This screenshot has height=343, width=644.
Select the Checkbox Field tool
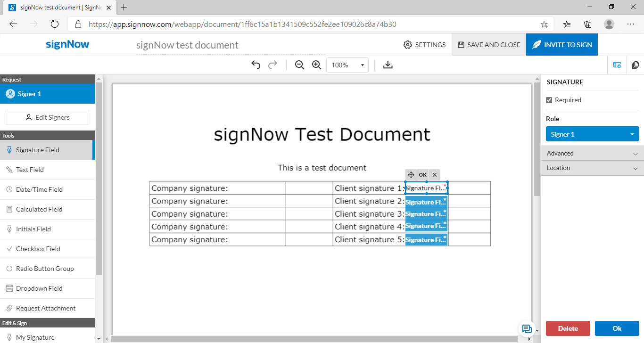pos(47,249)
